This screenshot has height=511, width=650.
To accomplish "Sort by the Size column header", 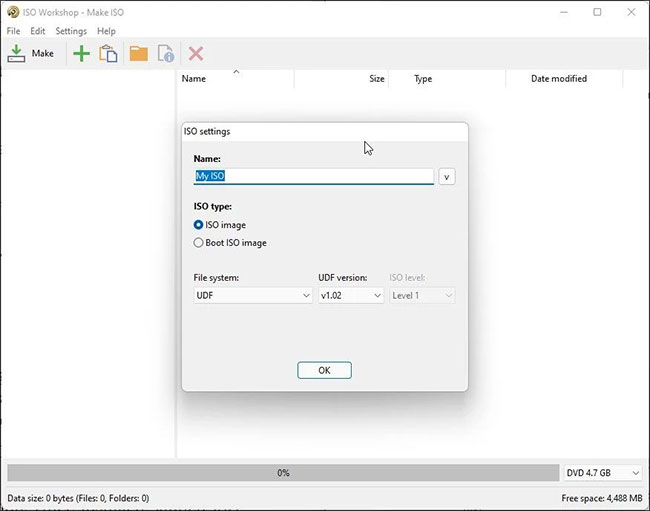I will click(x=341, y=79).
